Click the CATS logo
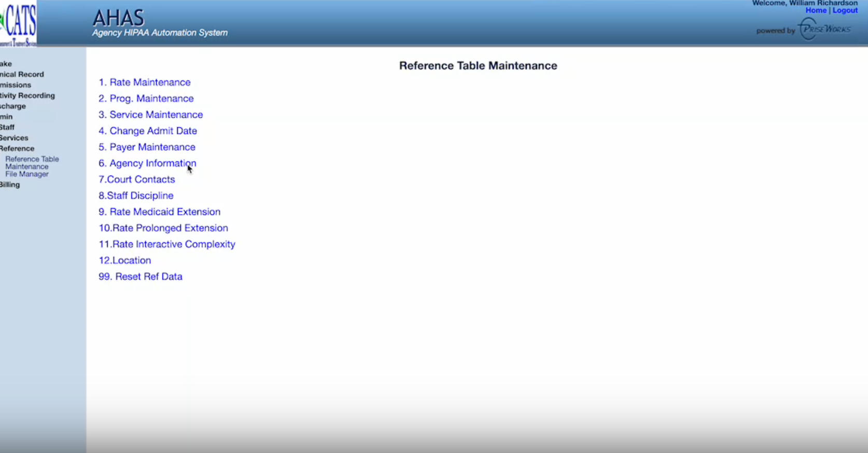The width and height of the screenshot is (868, 453). (18, 24)
